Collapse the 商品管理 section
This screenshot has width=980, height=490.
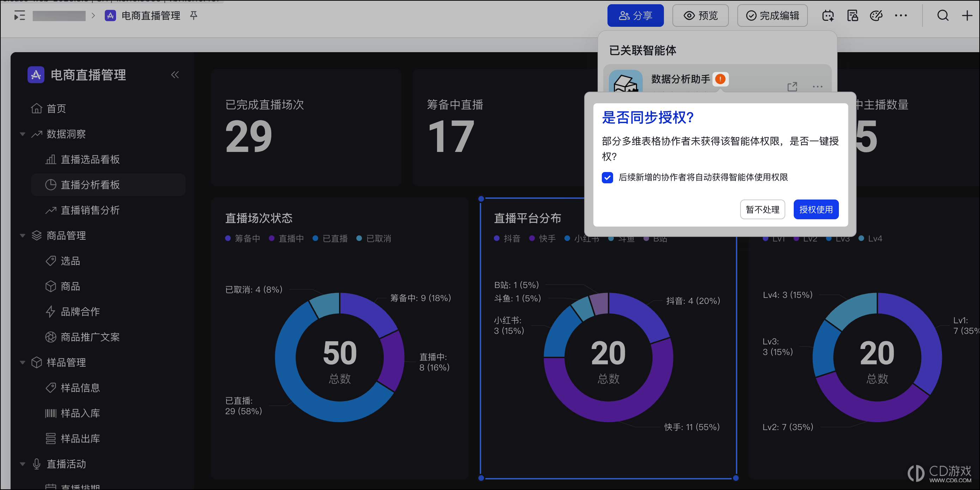pyautogui.click(x=23, y=236)
